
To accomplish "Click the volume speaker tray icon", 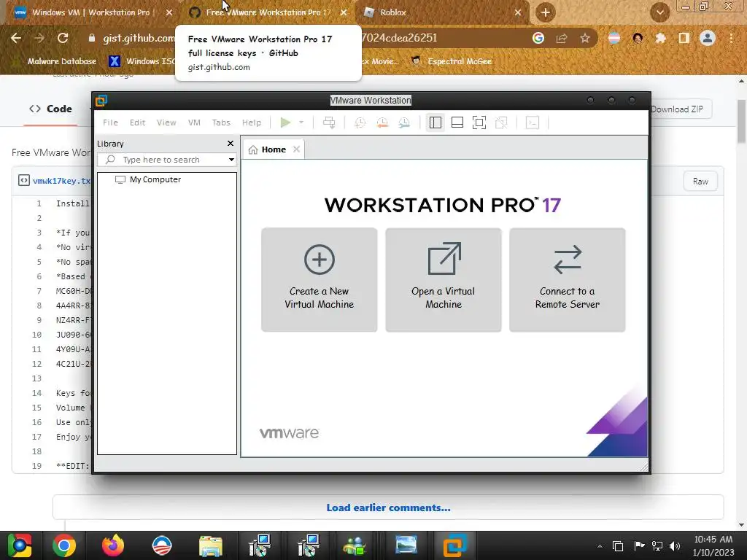I will tap(675, 546).
